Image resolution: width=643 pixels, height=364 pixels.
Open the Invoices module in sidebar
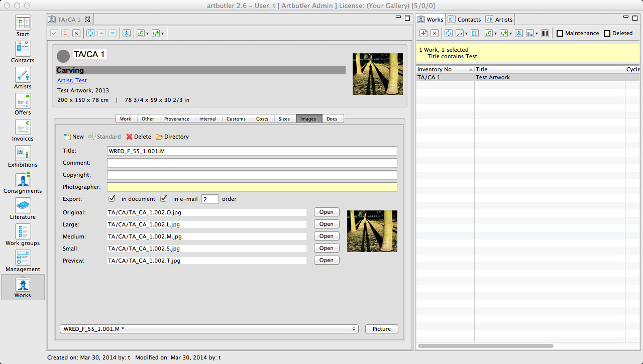point(23,131)
